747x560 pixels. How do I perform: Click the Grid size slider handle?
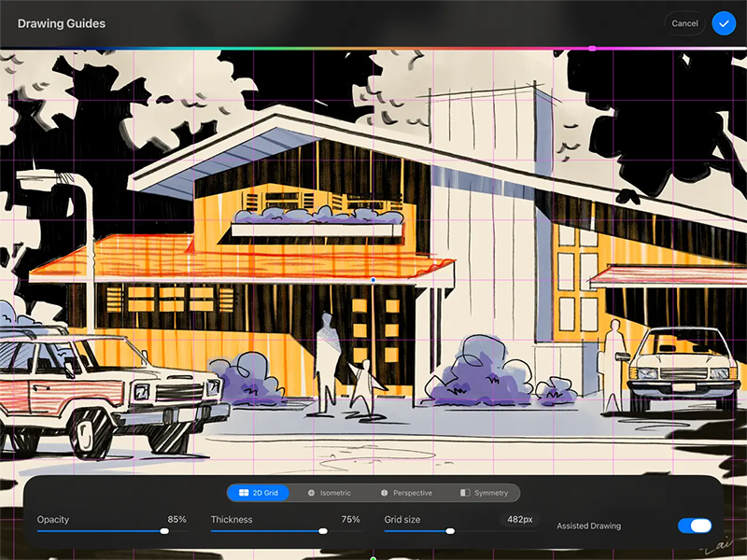450,531
